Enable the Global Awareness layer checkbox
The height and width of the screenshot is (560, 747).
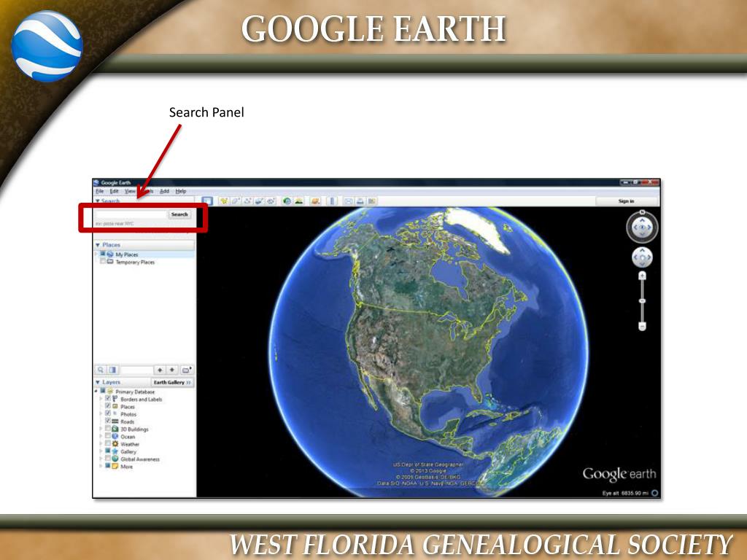point(108,459)
